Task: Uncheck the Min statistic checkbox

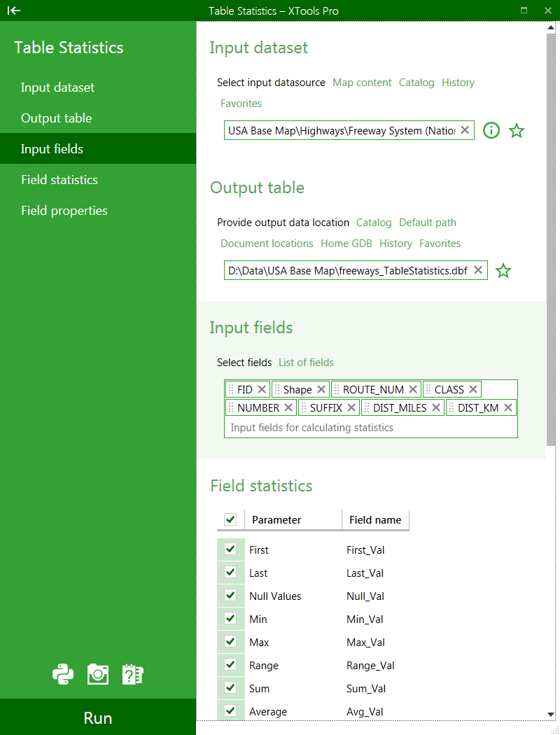Action: [230, 618]
